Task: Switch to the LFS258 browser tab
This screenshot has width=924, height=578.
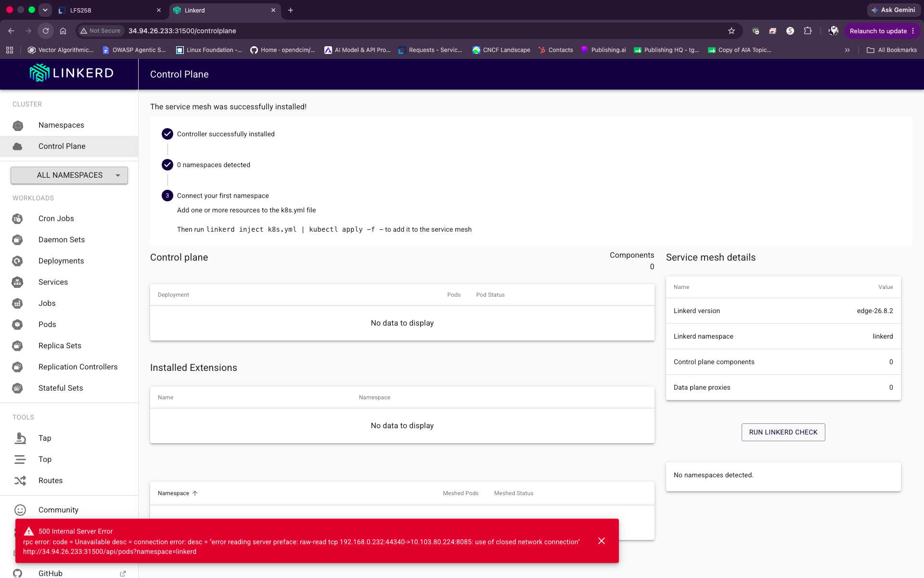Action: [110, 10]
